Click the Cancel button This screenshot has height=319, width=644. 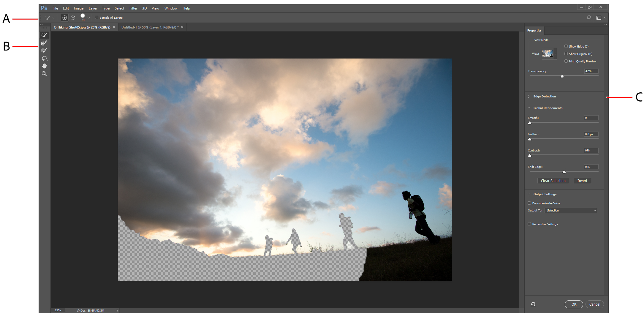[x=595, y=304]
